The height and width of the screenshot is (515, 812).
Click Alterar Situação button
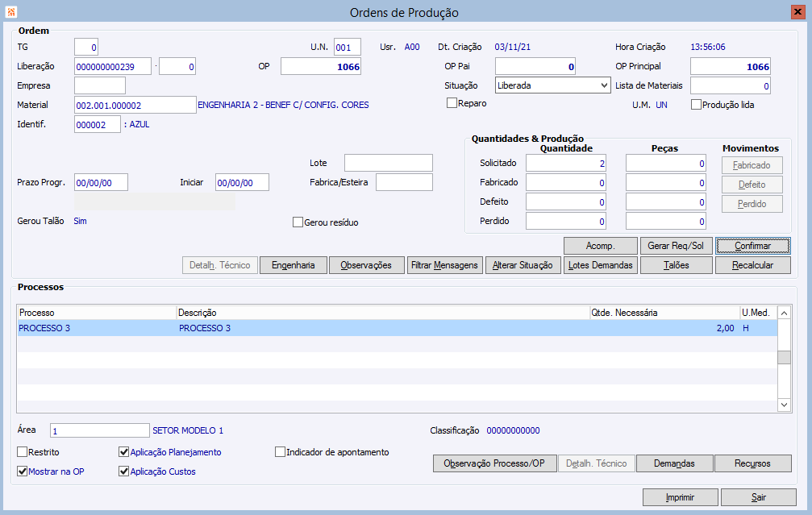pyautogui.click(x=523, y=265)
